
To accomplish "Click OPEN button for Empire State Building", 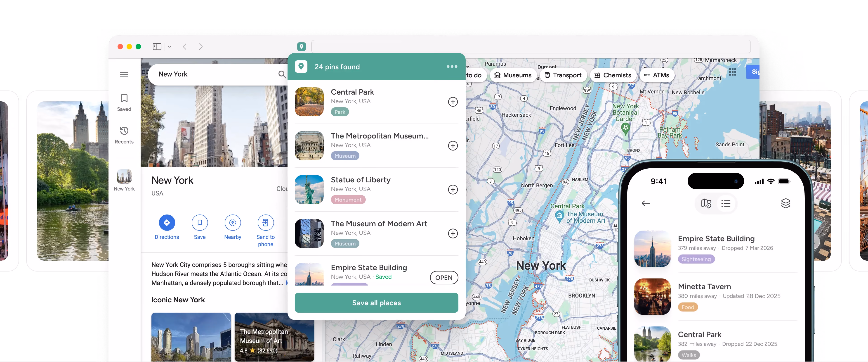I will pyautogui.click(x=444, y=278).
